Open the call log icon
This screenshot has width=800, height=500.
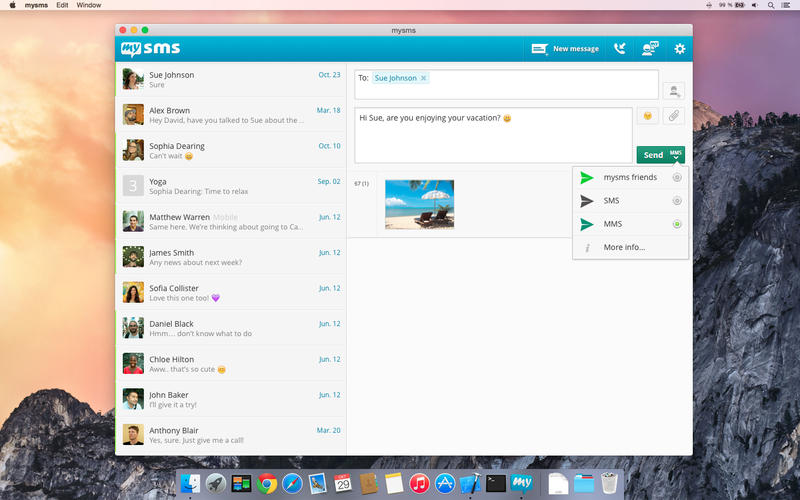pyautogui.click(x=620, y=48)
